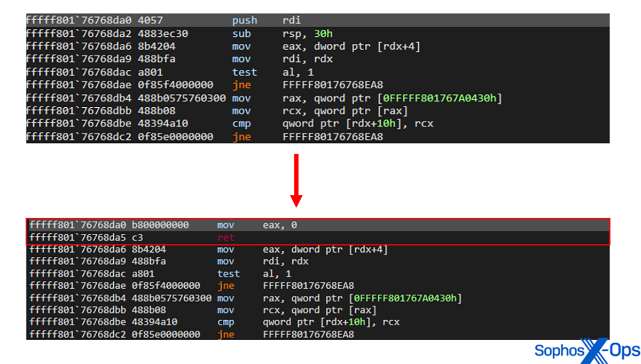Viewport: 641px width, 364px height.
Task: Click '[0FFFFF801767A0430h]' operand in the upper listing
Action: point(439,98)
